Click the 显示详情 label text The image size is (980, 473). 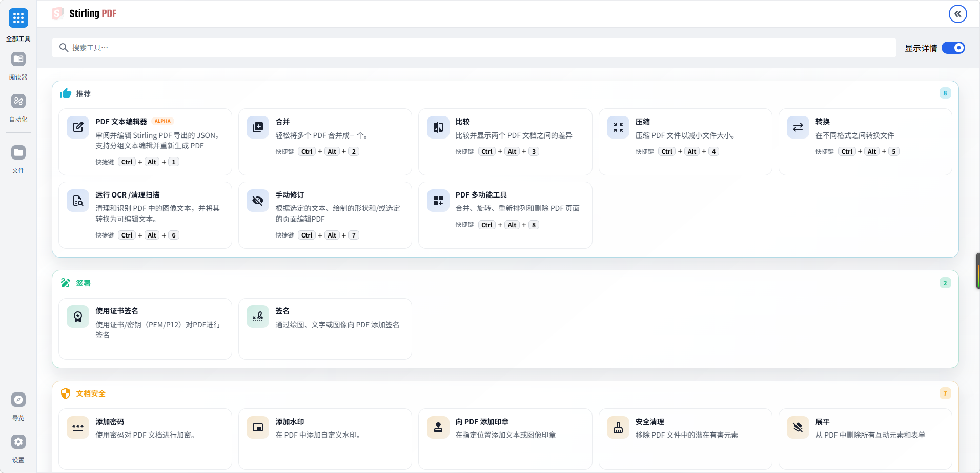click(x=921, y=48)
